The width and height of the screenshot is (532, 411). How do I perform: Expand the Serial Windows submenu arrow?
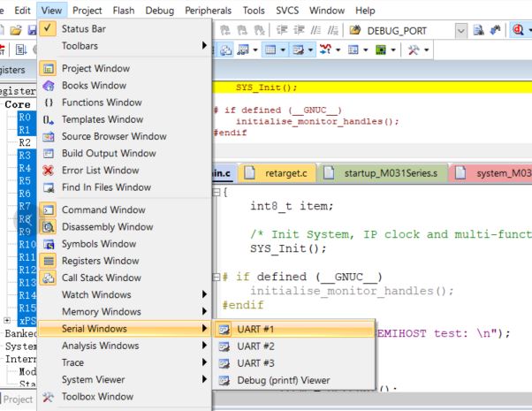point(204,328)
